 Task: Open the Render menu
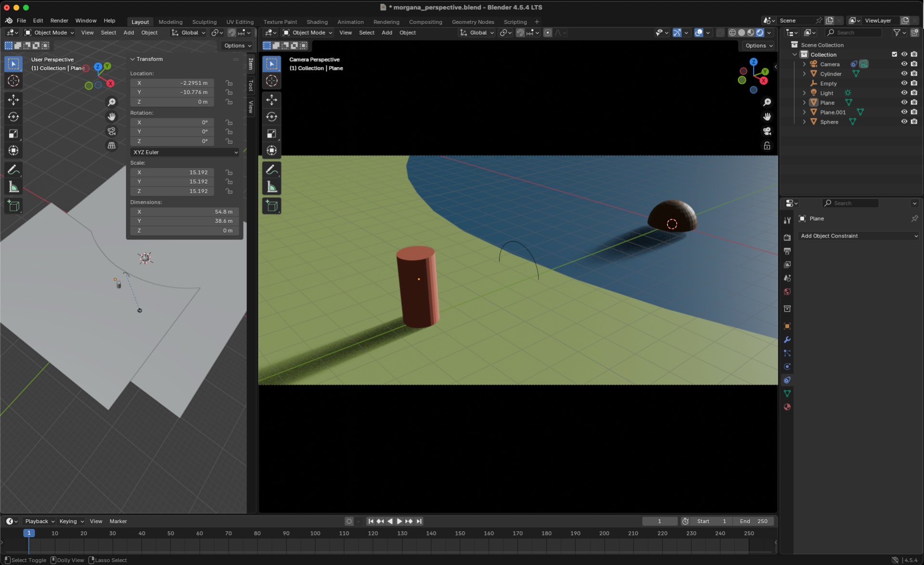59,21
